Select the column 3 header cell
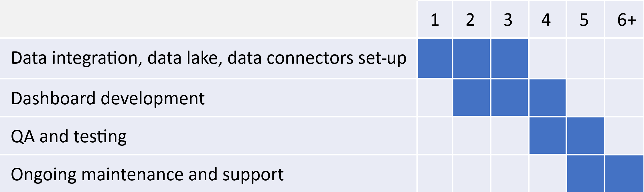Image resolution: width=644 pixels, height=192 pixels. [x=509, y=19]
